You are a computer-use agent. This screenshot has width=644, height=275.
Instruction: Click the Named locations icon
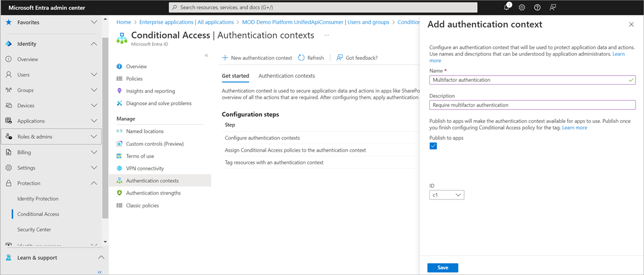click(120, 131)
